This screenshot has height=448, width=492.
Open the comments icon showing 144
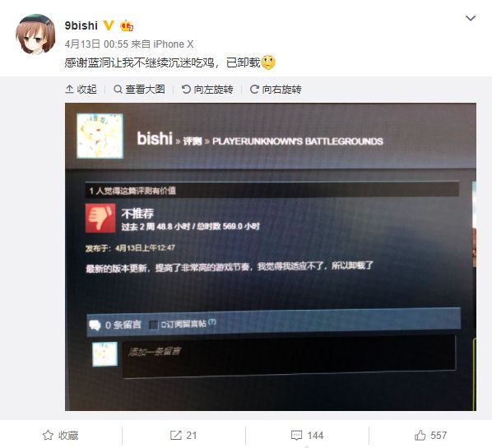tap(307, 435)
